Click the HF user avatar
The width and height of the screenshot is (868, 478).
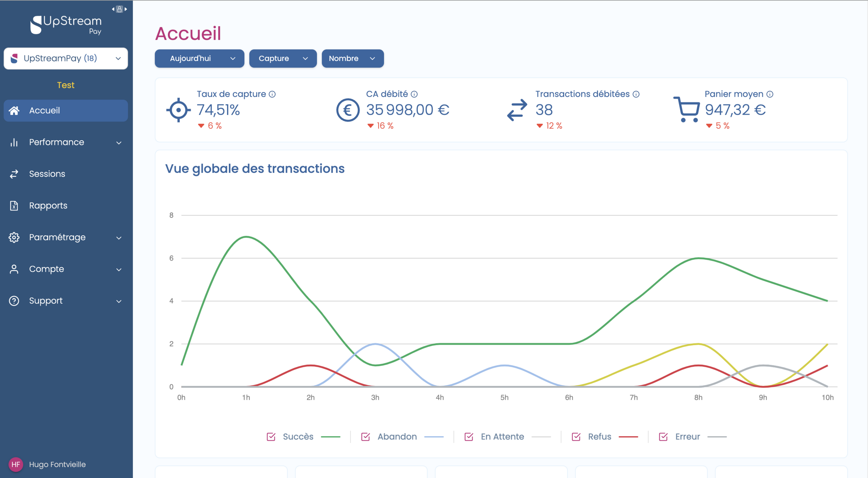click(x=16, y=464)
